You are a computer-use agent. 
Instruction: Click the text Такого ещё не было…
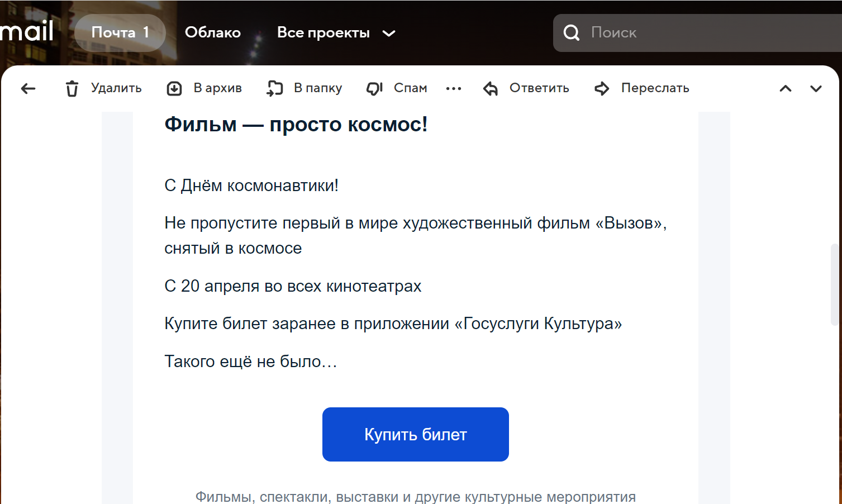pos(251,362)
